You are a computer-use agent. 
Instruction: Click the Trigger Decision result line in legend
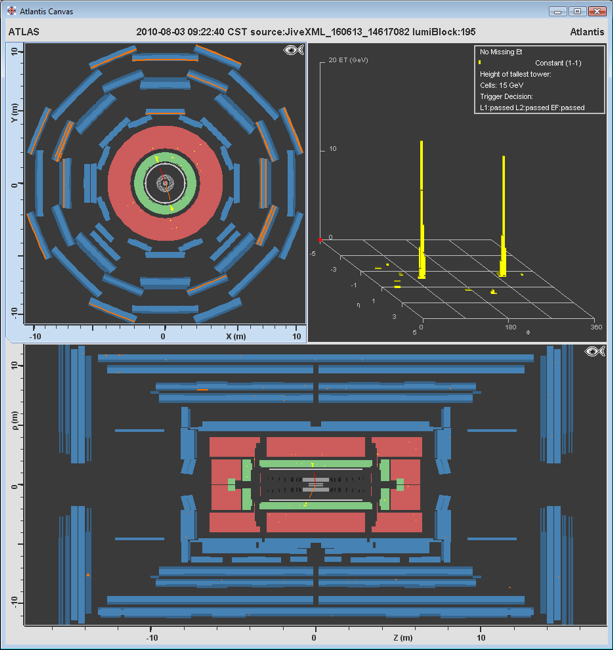[532, 107]
